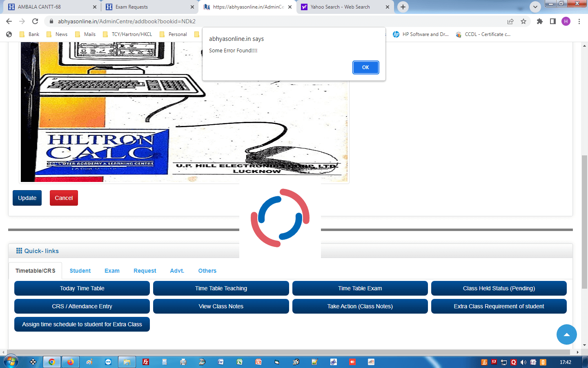Expand the tab search chevron
The height and width of the screenshot is (368, 588).
click(x=535, y=7)
